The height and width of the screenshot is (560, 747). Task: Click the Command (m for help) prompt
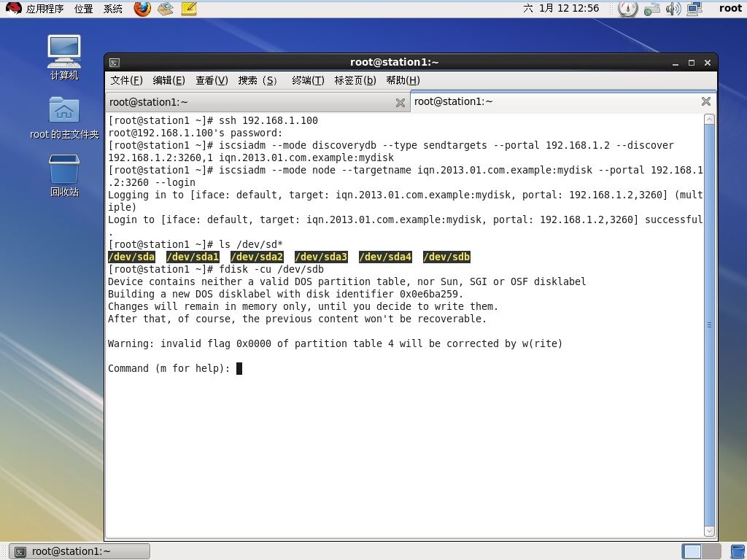point(169,368)
